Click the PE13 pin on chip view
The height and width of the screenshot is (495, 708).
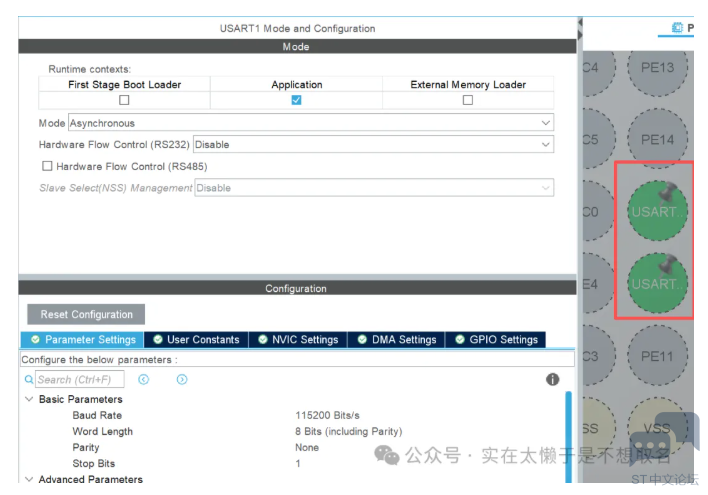click(657, 68)
